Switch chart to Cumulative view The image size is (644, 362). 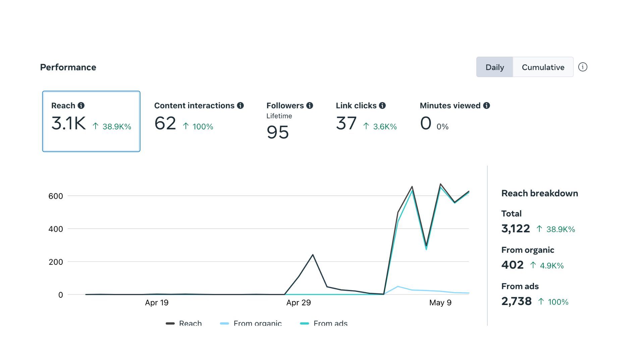tap(543, 67)
